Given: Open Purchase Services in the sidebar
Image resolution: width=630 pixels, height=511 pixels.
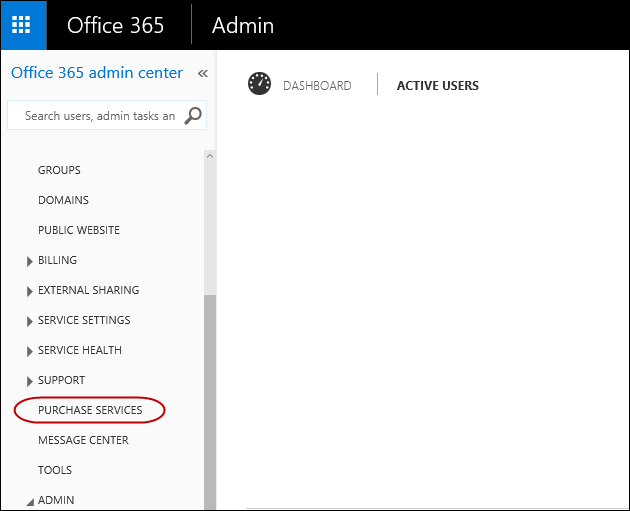Looking at the screenshot, I should pos(90,410).
